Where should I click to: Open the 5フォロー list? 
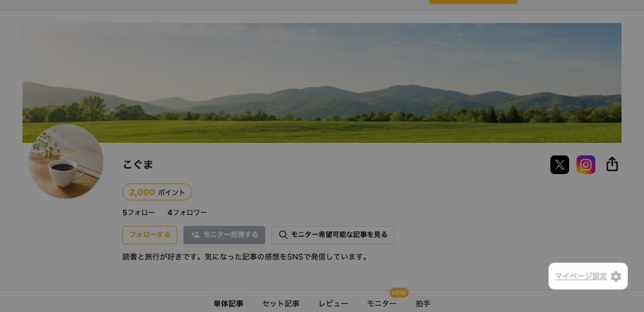[139, 213]
